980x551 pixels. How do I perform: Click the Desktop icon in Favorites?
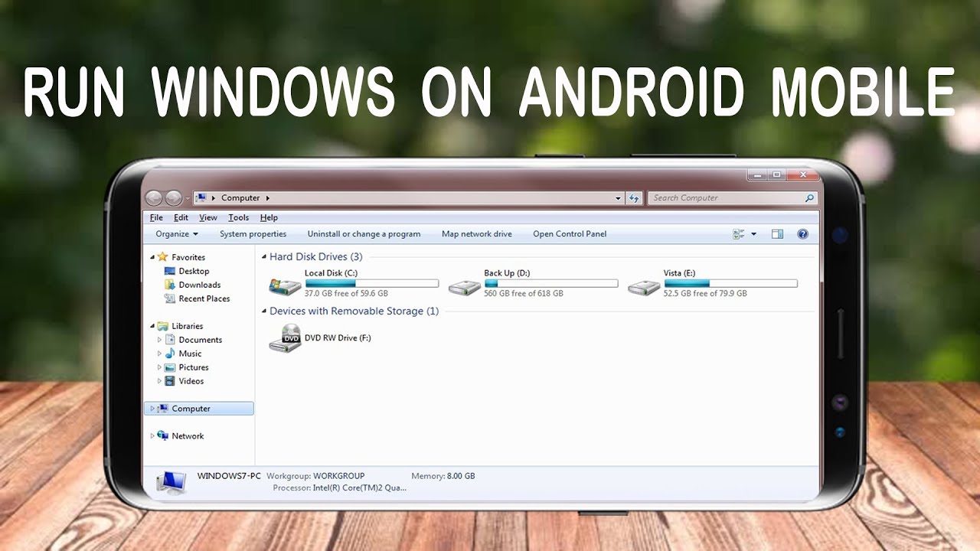point(170,271)
